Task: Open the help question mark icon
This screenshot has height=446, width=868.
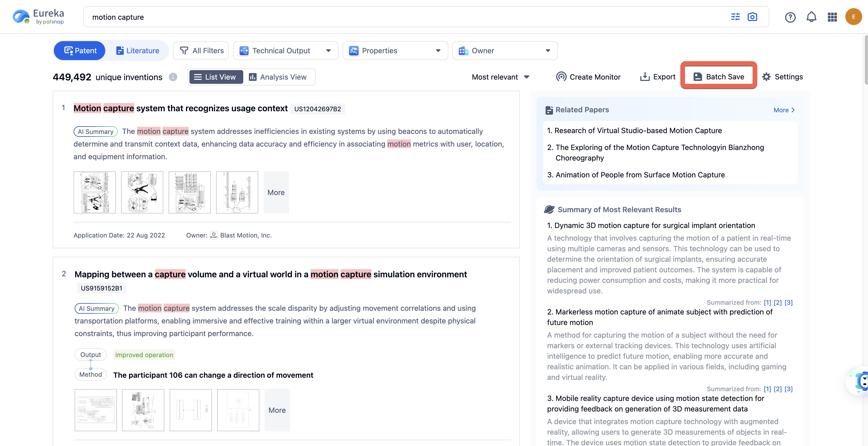Action: pos(790,17)
